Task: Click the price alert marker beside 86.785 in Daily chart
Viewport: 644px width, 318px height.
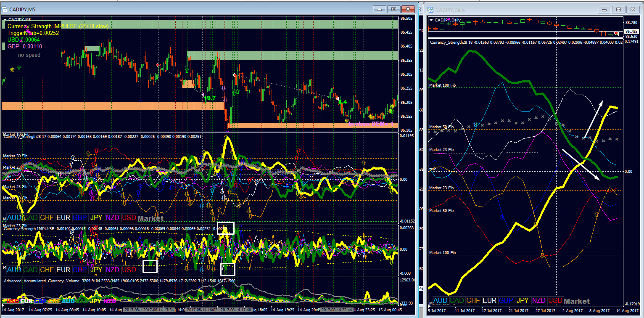Action: [617, 33]
